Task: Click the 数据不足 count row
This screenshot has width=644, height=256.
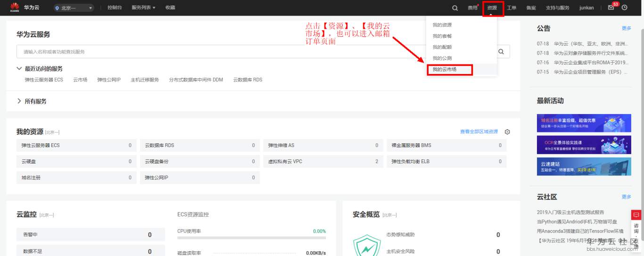Action: pos(91,251)
